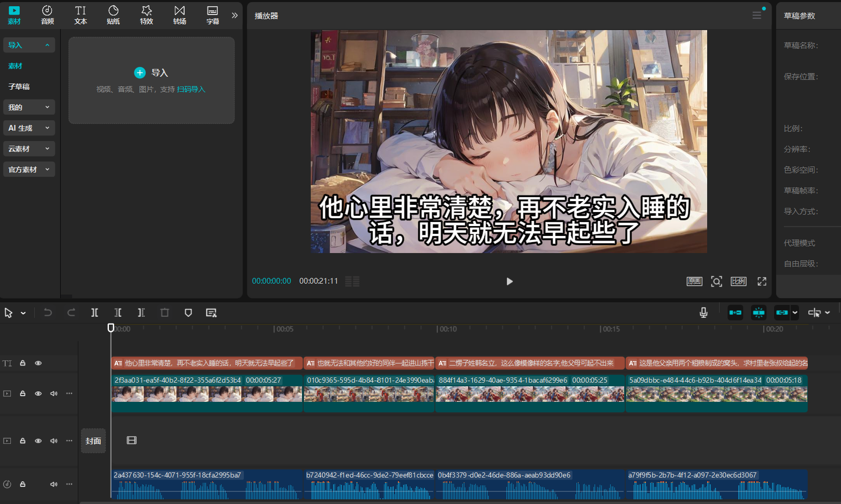Switch to the 特效 effects tab
This screenshot has height=504, width=841.
point(146,15)
